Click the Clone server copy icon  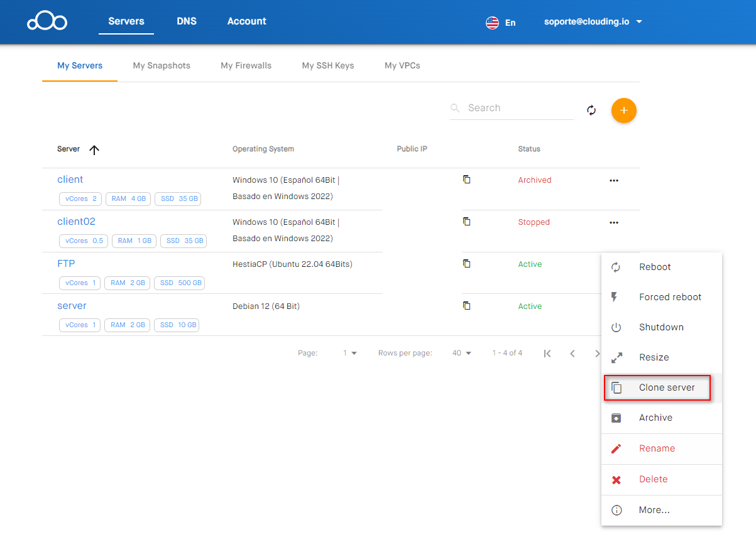coord(616,388)
